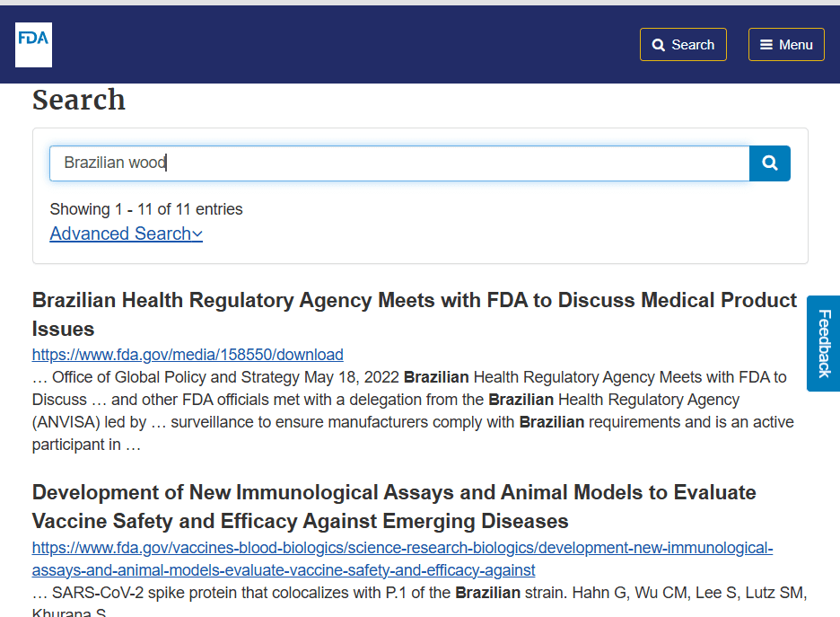Open the Menu button in header
Viewport: 840px width, 617px height.
[x=786, y=45]
